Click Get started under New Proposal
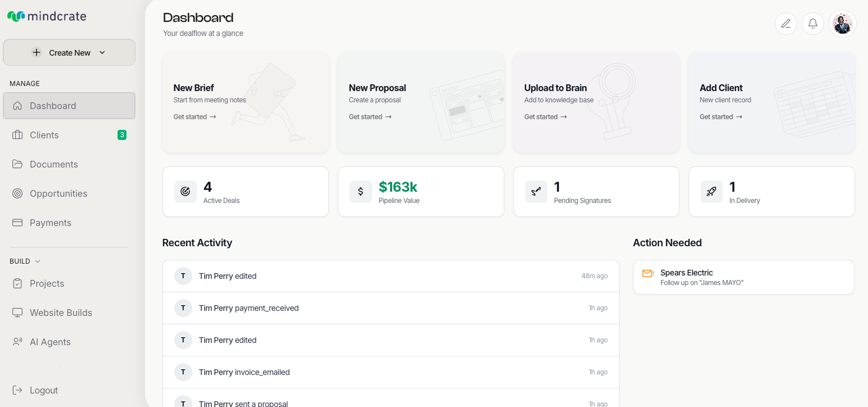Viewport: 868px width, 407px height. (x=370, y=117)
